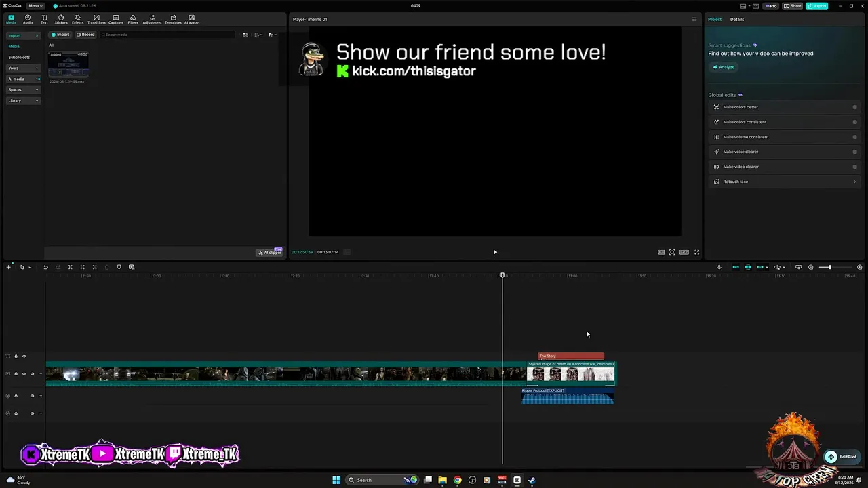Open the Transitions panel
The height and width of the screenshot is (488, 868).
click(96, 19)
